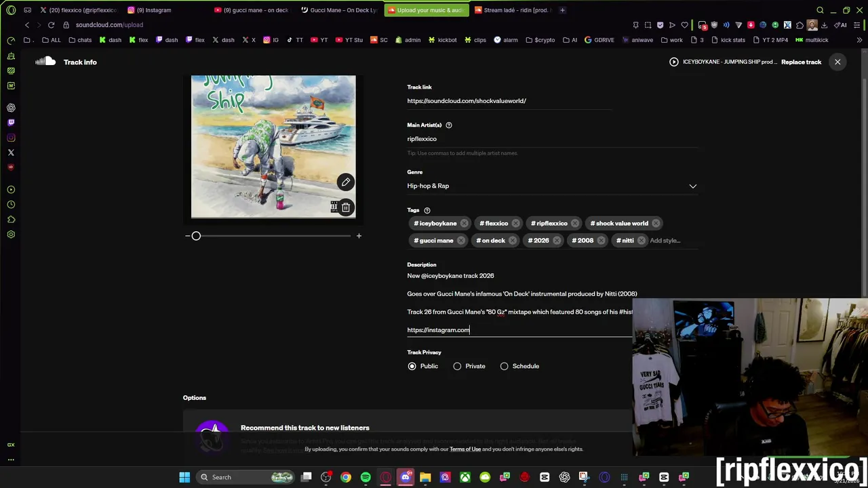Click the GX icon in the sidebar

11,445
